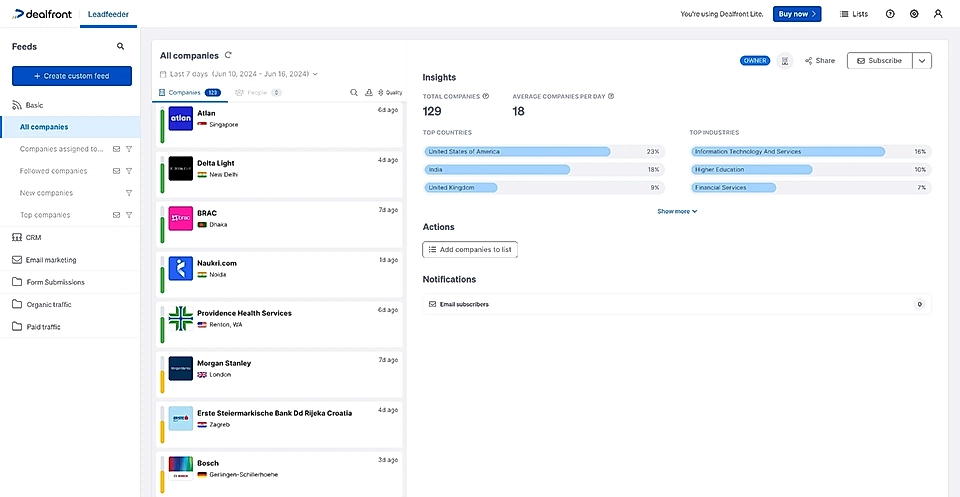Image resolution: width=960 pixels, height=497 pixels.
Task: Select the BRAC company row
Action: pyautogui.click(x=278, y=225)
